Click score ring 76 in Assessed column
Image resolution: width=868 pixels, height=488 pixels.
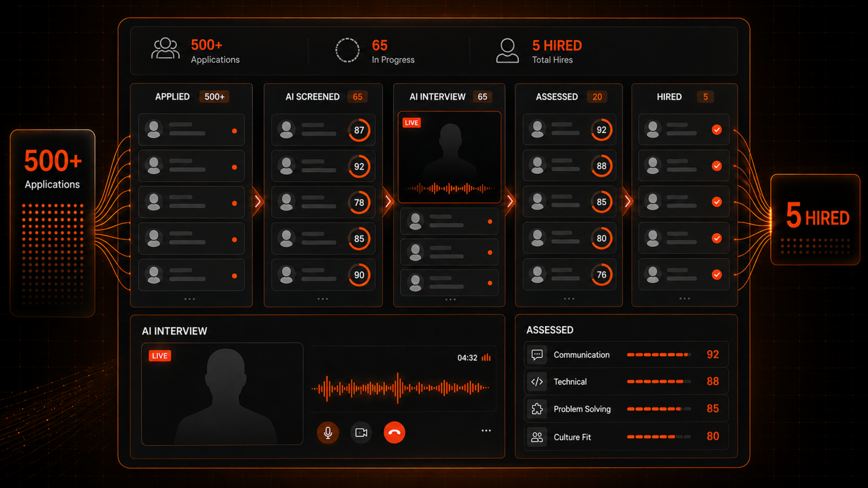click(601, 275)
